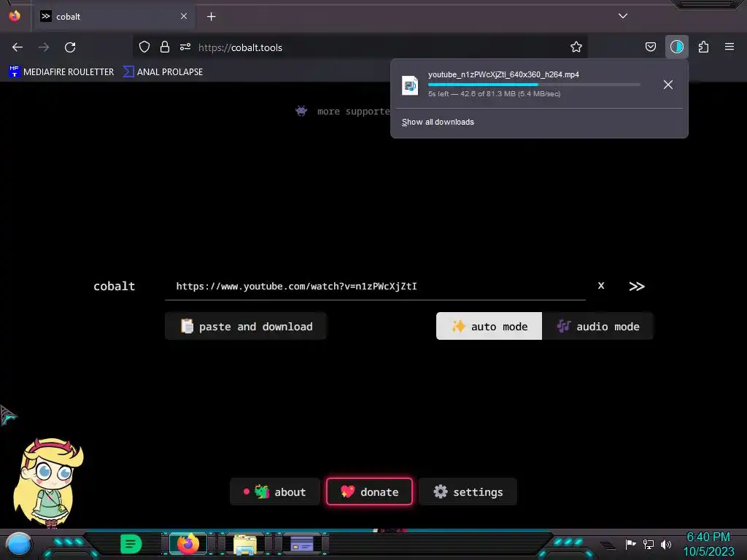Click the address bar showing cobalt.tools

click(360, 47)
